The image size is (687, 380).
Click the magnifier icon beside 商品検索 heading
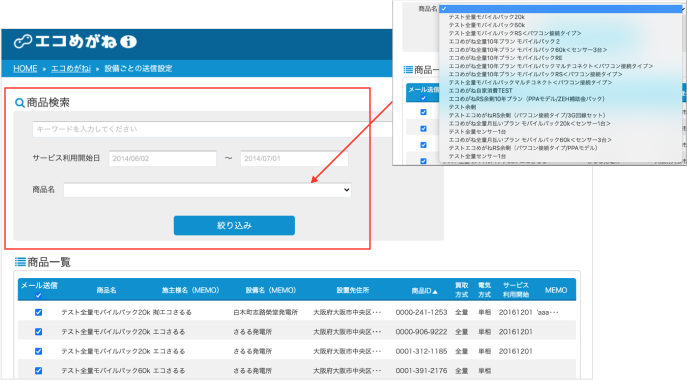[20, 103]
